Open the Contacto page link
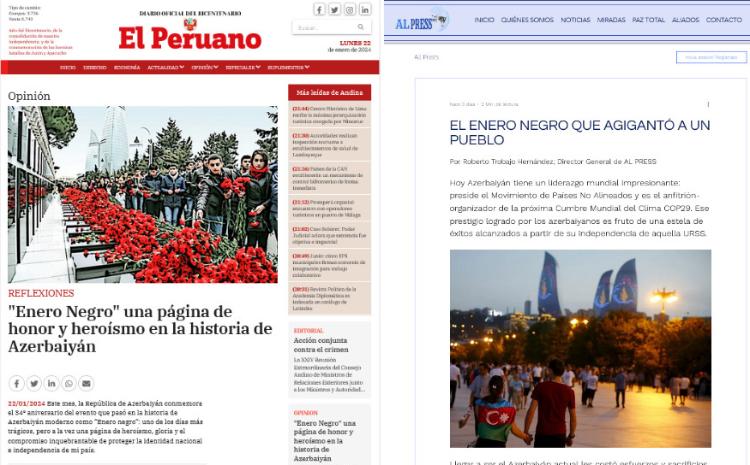Image resolution: width=750 pixels, height=465 pixels. click(723, 20)
